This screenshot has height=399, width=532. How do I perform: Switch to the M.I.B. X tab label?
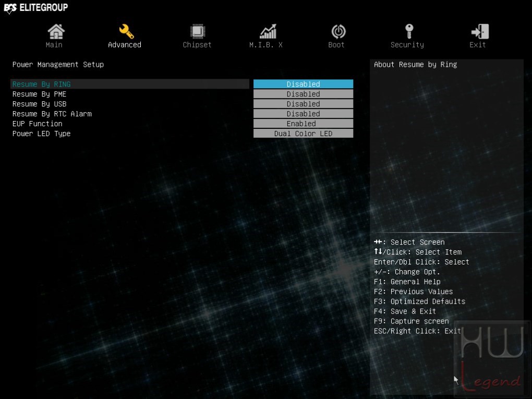(266, 45)
